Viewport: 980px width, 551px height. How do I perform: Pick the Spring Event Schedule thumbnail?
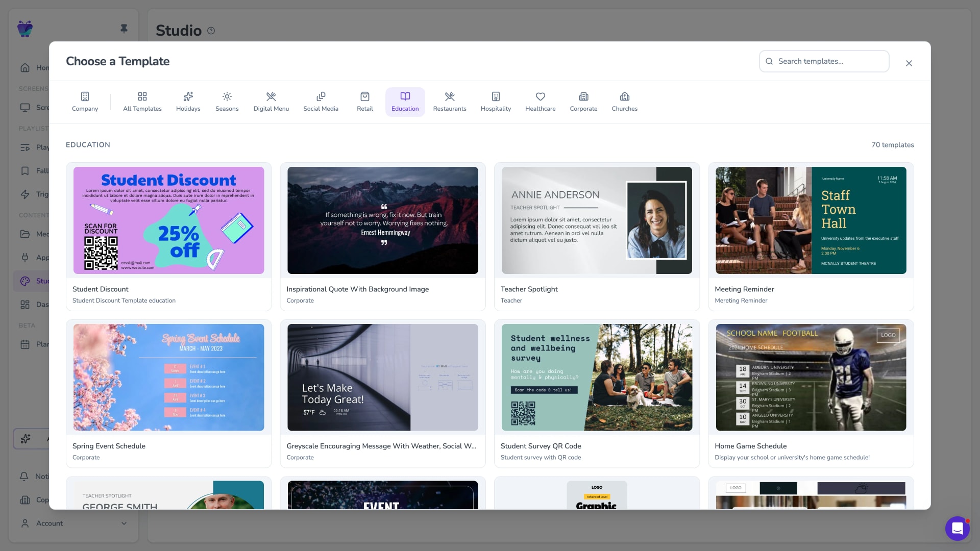click(x=169, y=378)
